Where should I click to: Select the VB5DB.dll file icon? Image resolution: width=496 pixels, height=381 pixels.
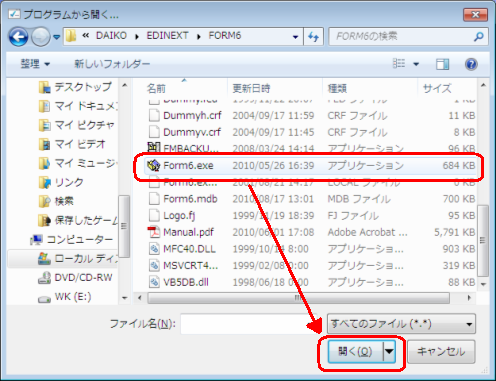pos(154,282)
